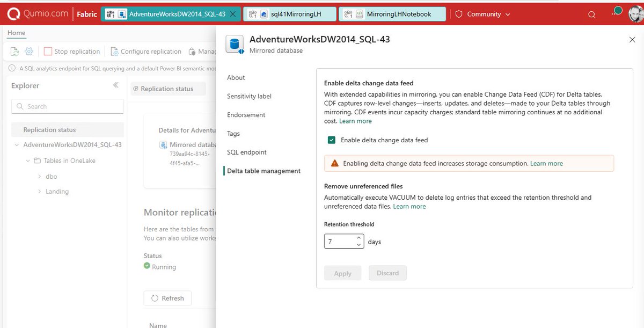Image resolution: width=644 pixels, height=328 pixels.
Task: Click the mirrored database icon in panel header
Action: pyautogui.click(x=234, y=44)
